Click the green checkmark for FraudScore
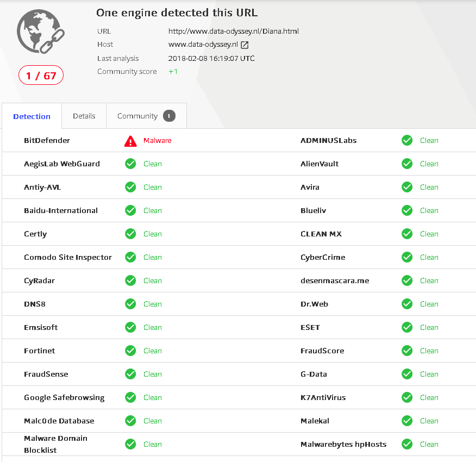This screenshot has width=476, height=462. (407, 351)
